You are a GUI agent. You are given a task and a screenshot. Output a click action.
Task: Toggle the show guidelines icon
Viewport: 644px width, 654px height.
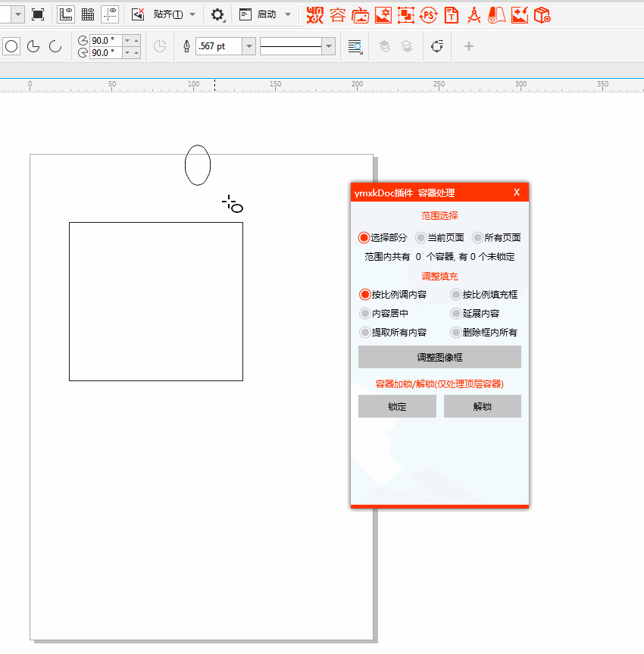pyautogui.click(x=110, y=14)
